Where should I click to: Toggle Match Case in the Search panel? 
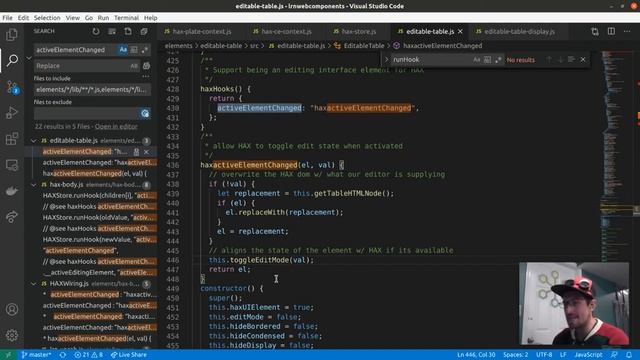[123, 50]
